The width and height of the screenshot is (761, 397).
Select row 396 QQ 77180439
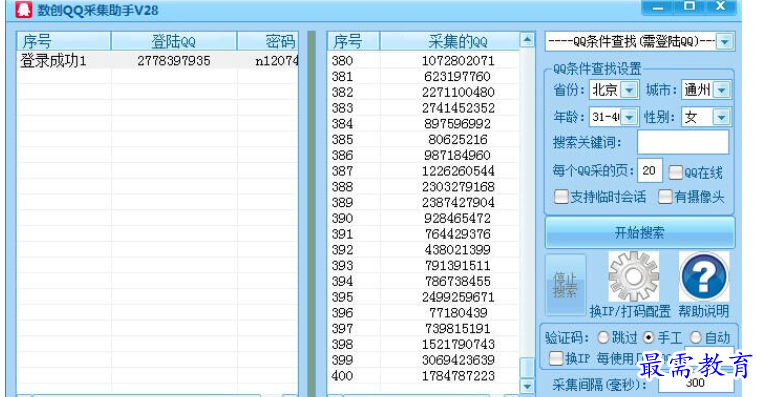click(x=423, y=313)
